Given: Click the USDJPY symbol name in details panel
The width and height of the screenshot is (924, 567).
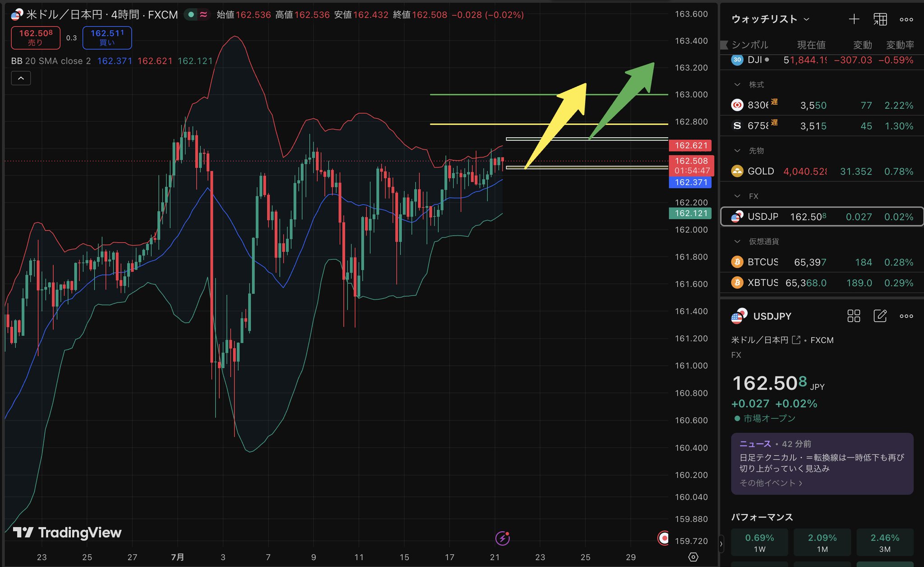Looking at the screenshot, I should (772, 316).
